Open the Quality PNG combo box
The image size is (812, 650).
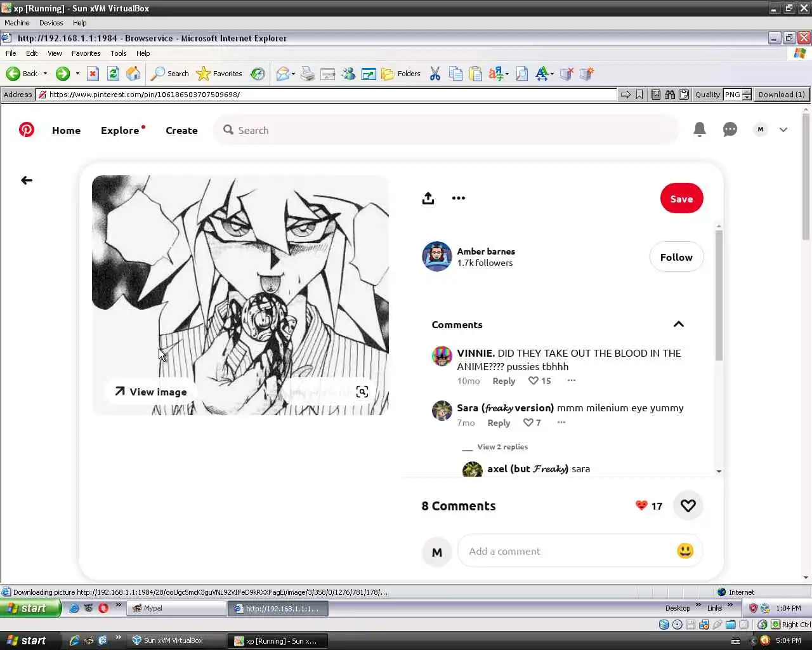pyautogui.click(x=738, y=95)
